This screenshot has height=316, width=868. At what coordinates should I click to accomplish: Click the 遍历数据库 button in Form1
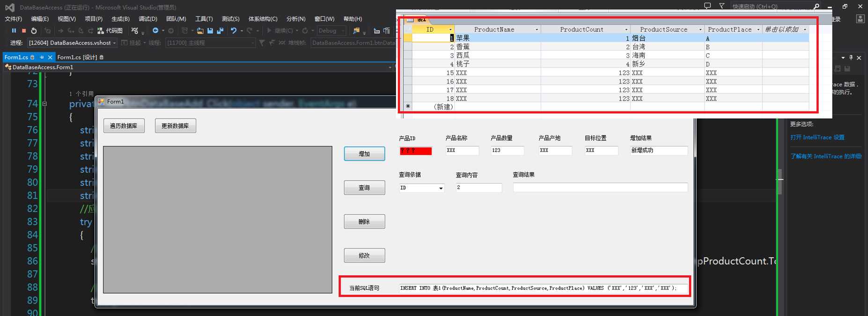(x=124, y=125)
